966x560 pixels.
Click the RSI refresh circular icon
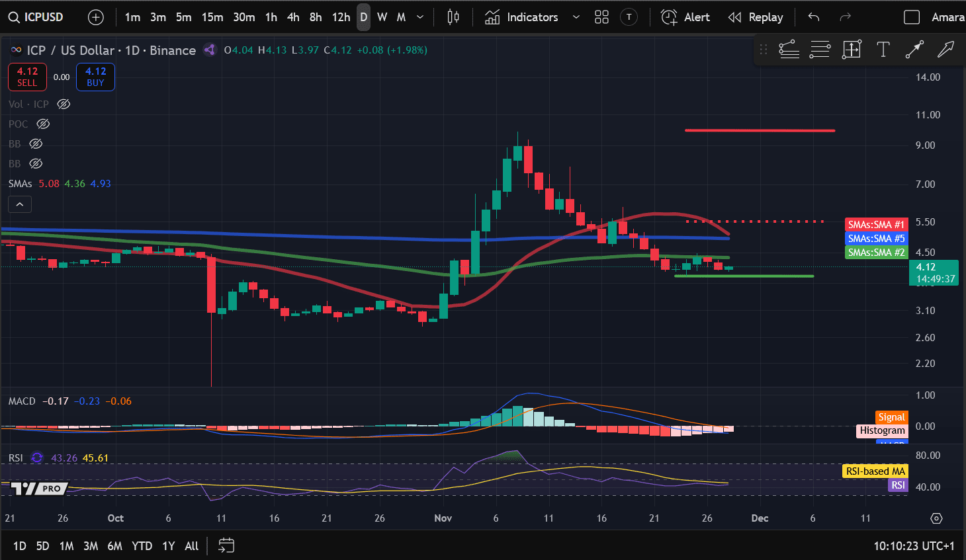coord(37,458)
